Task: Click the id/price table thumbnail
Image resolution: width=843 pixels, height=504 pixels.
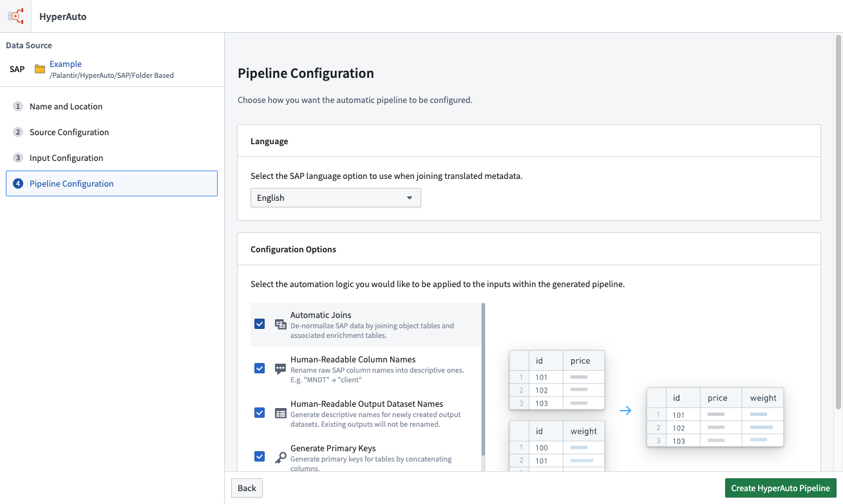Action: click(x=557, y=380)
